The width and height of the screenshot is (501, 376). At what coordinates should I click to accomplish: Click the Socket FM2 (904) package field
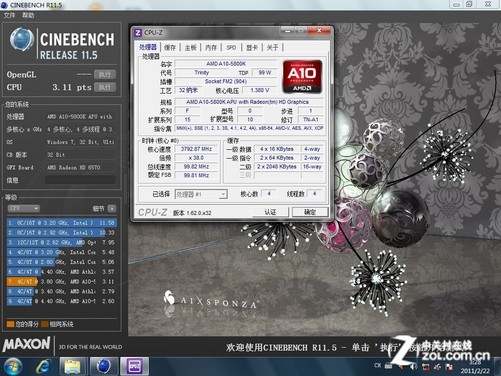pos(226,81)
